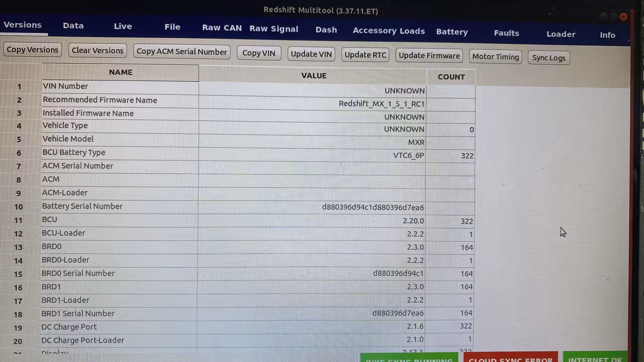Open the Live tab
This screenshot has width=644, height=362.
123,26
